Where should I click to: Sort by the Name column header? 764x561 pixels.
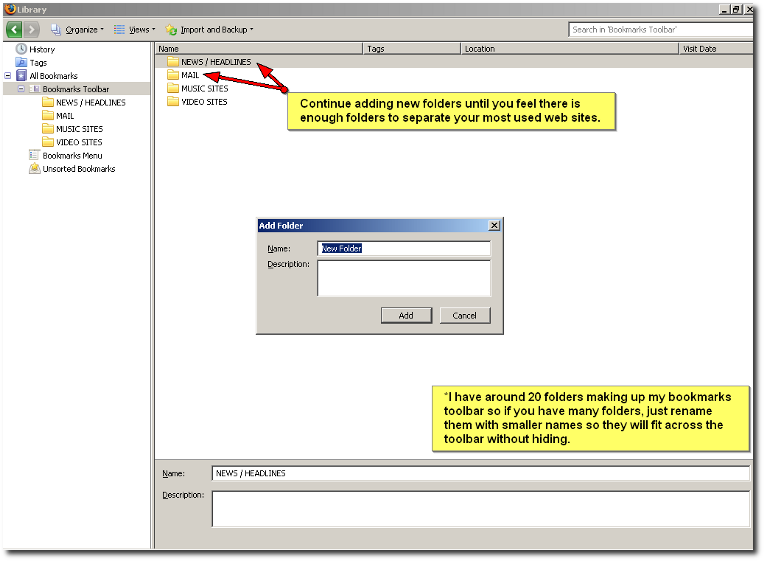[259, 49]
